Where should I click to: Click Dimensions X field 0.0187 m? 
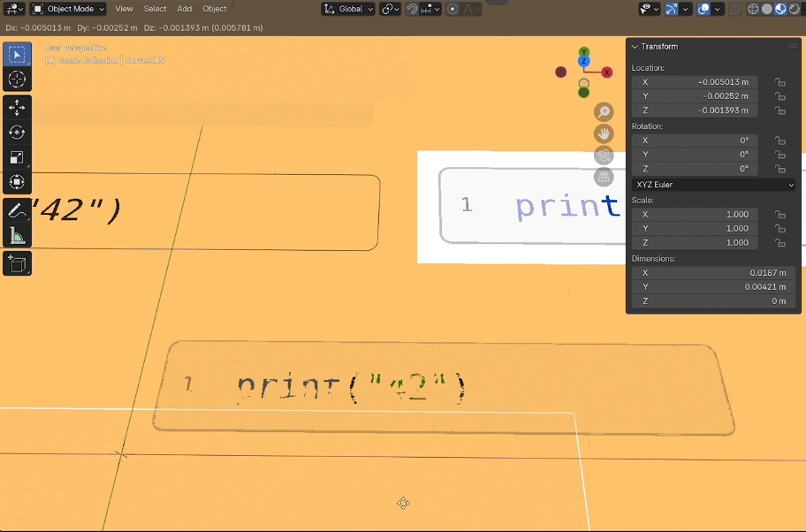click(x=713, y=273)
